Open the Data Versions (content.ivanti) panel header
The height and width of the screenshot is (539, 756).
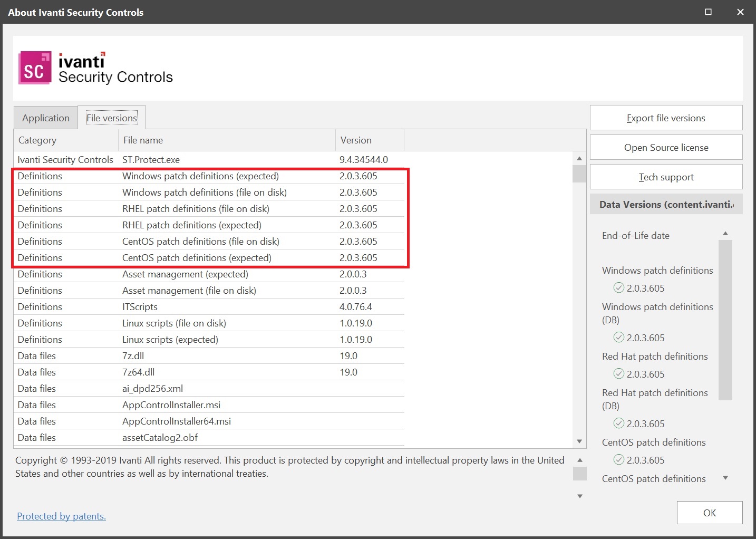click(666, 204)
